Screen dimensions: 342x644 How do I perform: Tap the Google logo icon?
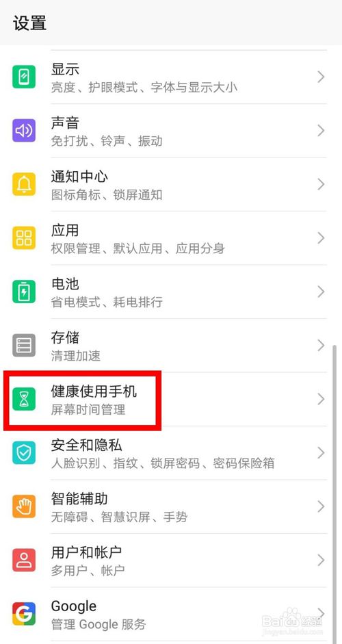pyautogui.click(x=24, y=614)
